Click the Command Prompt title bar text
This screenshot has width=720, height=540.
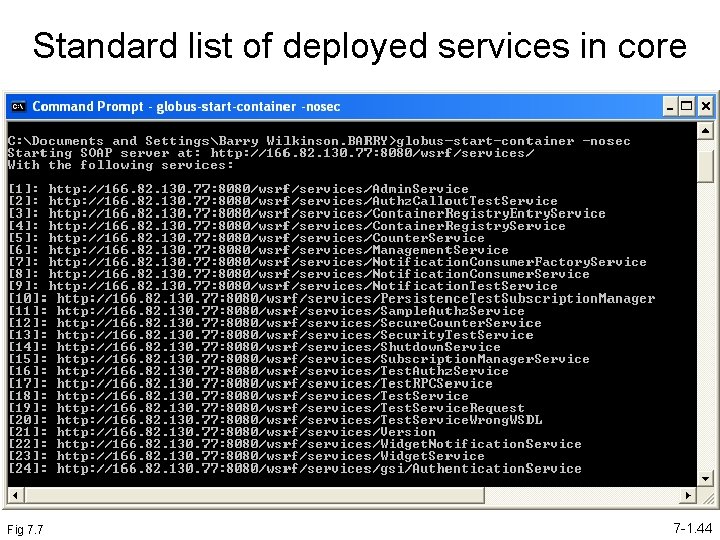(186, 107)
